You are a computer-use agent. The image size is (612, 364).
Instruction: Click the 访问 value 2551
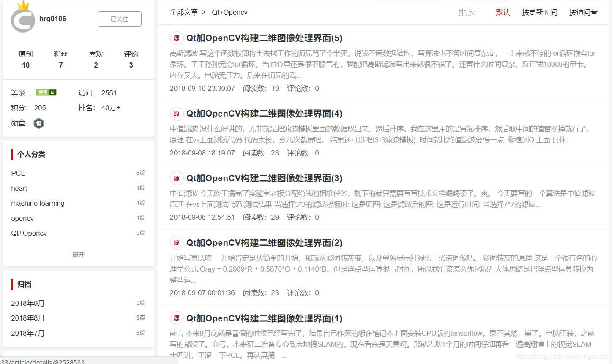tap(109, 93)
